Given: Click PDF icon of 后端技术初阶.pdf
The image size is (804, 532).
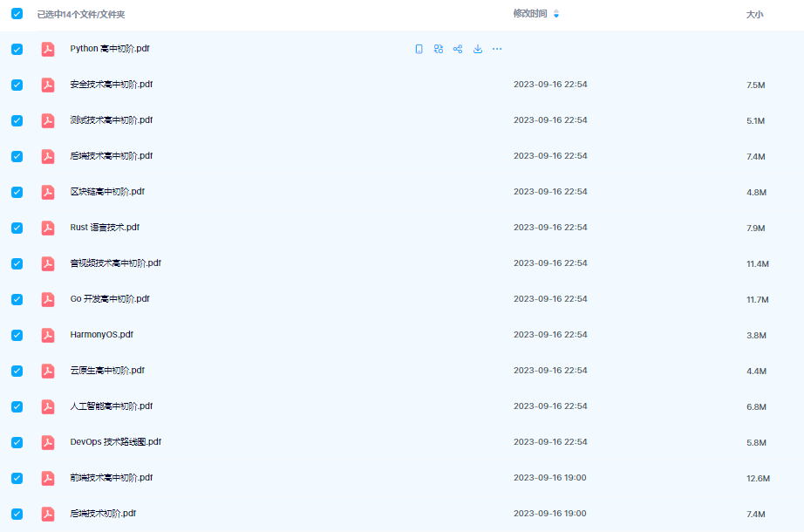Looking at the screenshot, I should [48, 514].
